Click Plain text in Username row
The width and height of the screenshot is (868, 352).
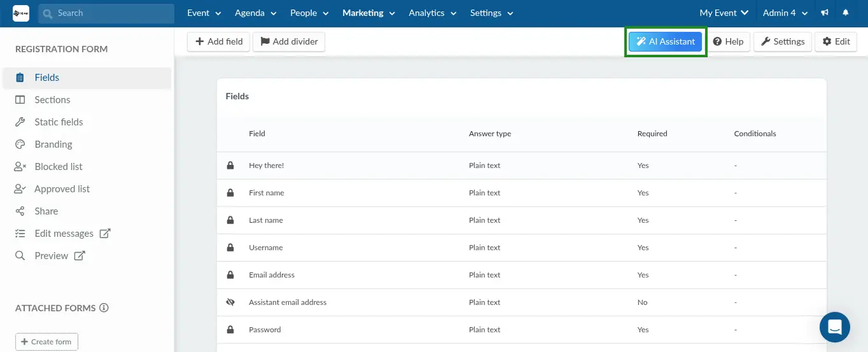click(485, 248)
